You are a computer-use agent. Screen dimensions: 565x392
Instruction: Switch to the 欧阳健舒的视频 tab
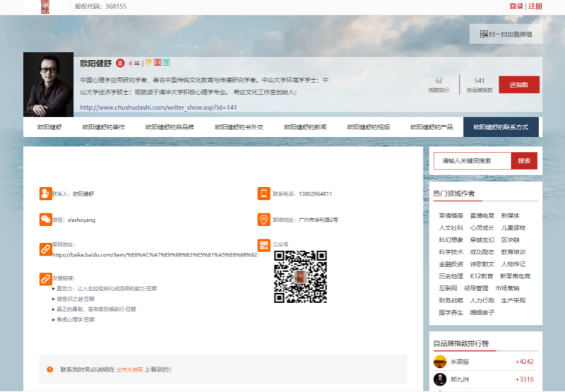click(368, 127)
